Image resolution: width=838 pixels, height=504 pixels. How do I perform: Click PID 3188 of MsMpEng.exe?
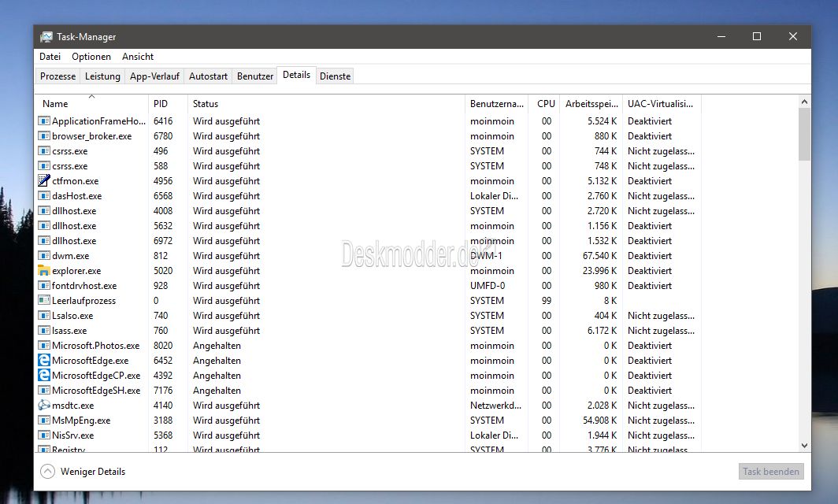pyautogui.click(x=163, y=420)
